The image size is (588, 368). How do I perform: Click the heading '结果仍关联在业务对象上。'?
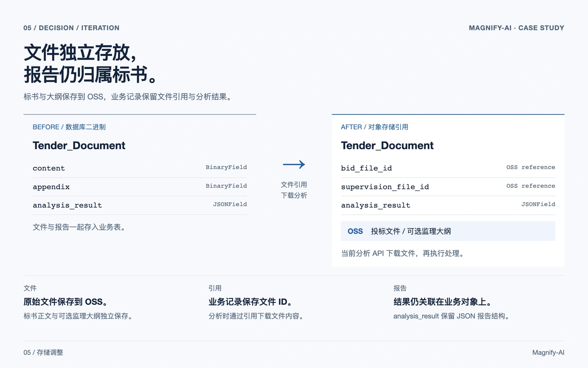point(443,302)
